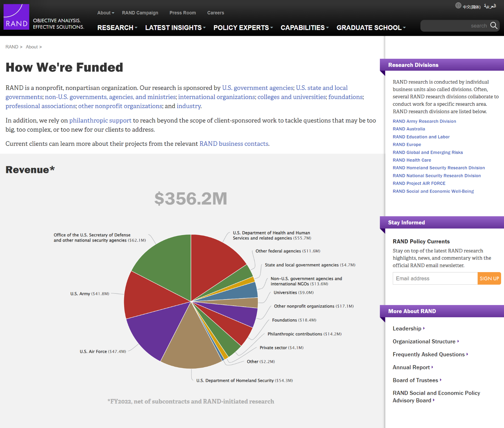Open RAND Project AIR FORCE link
This screenshot has width=504, height=428.
(x=419, y=183)
